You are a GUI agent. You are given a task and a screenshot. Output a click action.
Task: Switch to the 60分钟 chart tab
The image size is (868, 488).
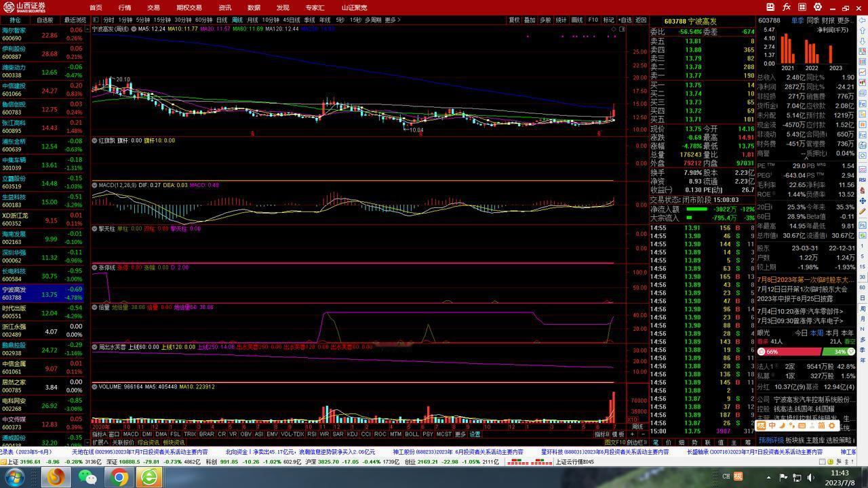203,20
